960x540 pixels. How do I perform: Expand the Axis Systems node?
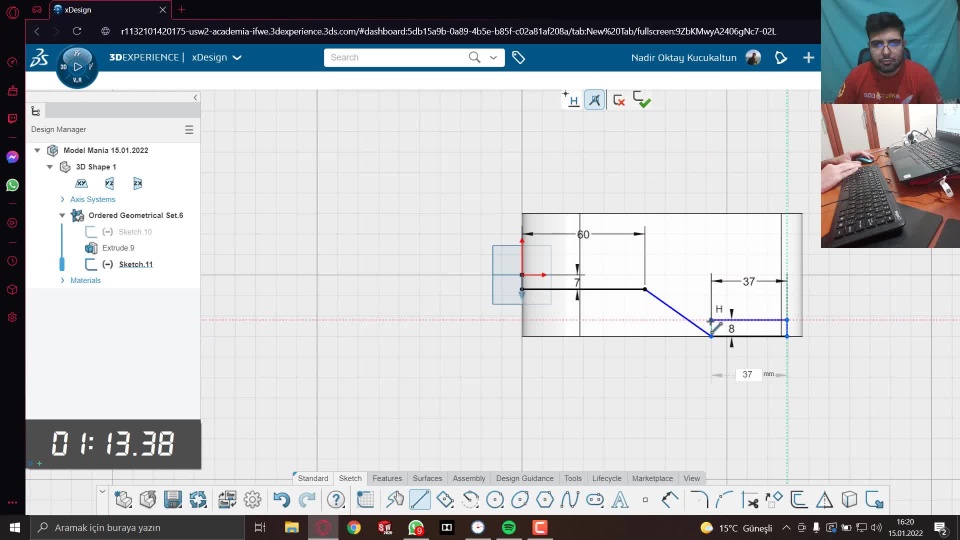[62, 199]
